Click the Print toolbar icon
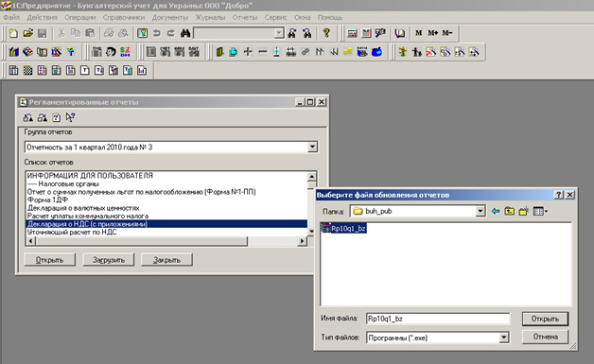Image resolution: width=594 pixels, height=364 pixels. pos(109,33)
